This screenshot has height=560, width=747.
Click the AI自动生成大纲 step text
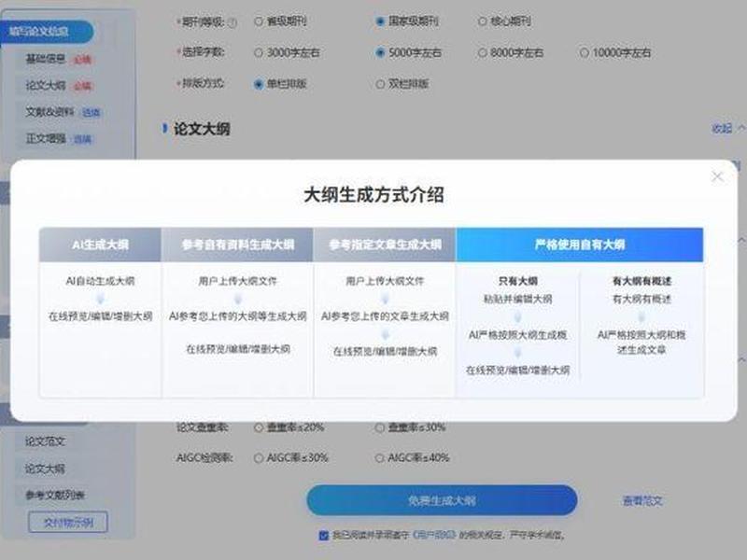[100, 281]
